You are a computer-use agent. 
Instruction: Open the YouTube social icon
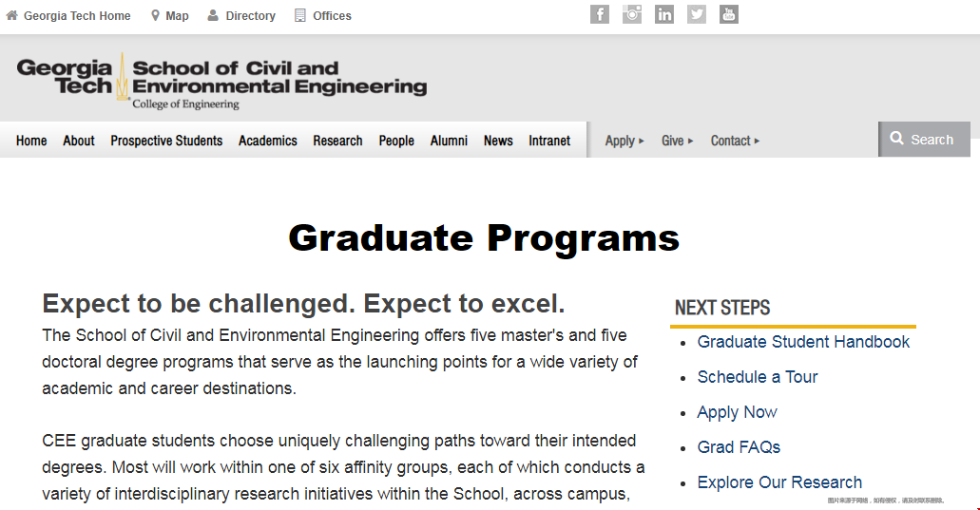click(x=729, y=14)
